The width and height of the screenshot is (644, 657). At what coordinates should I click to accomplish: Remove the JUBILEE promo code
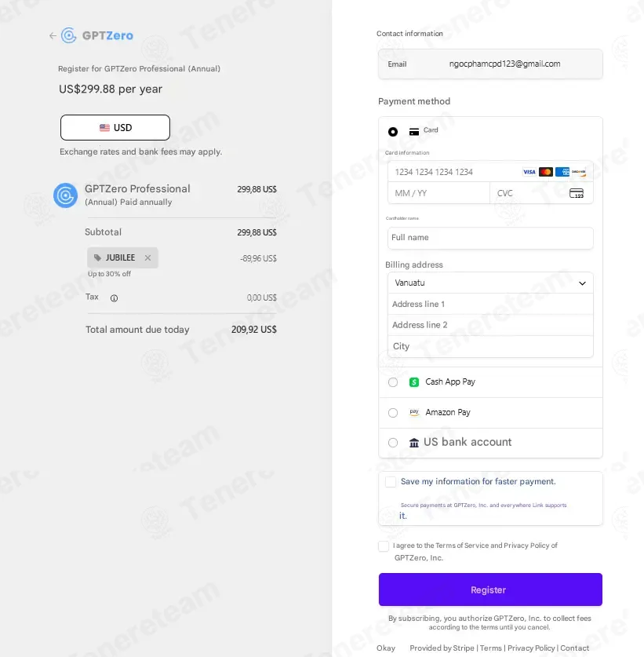147,257
